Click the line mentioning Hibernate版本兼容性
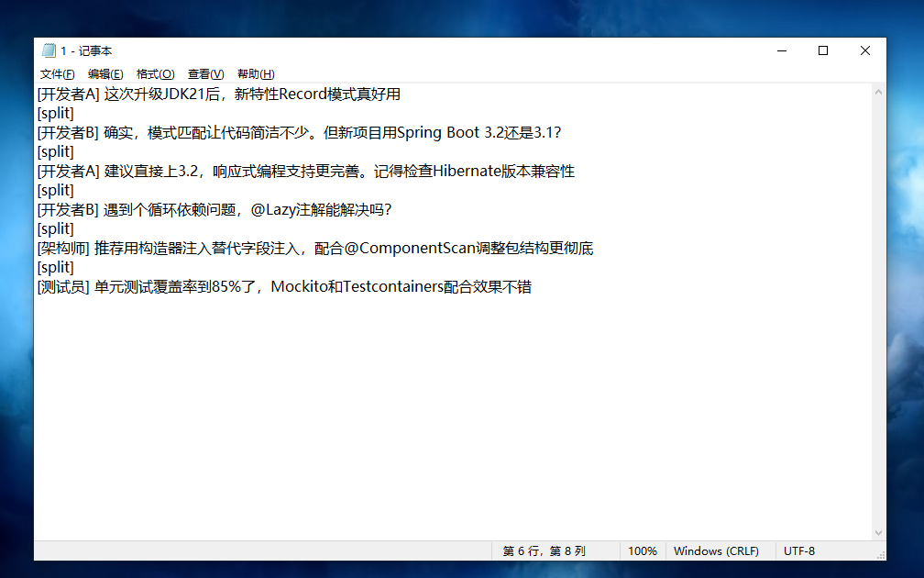The image size is (924, 578). click(x=306, y=171)
